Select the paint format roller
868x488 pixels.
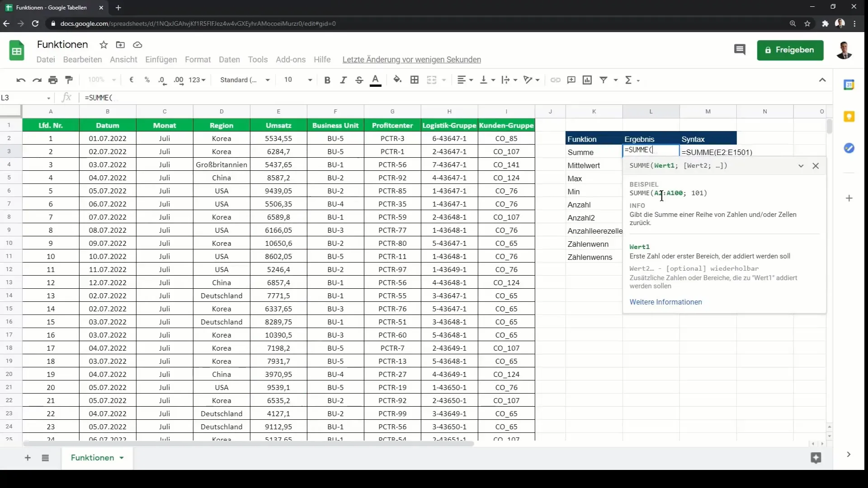[69, 80]
